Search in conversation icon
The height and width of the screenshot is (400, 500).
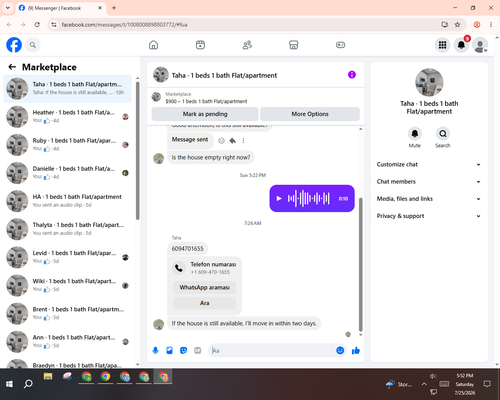pos(443,134)
